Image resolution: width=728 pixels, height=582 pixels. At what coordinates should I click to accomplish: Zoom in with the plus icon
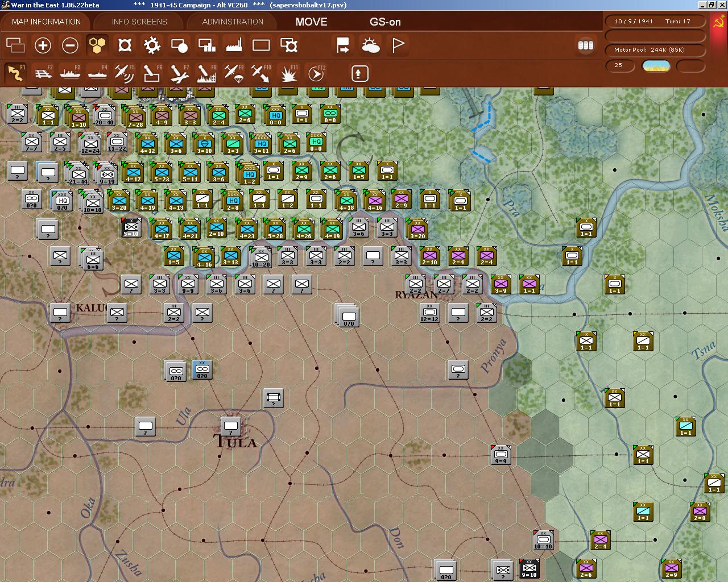click(x=43, y=45)
